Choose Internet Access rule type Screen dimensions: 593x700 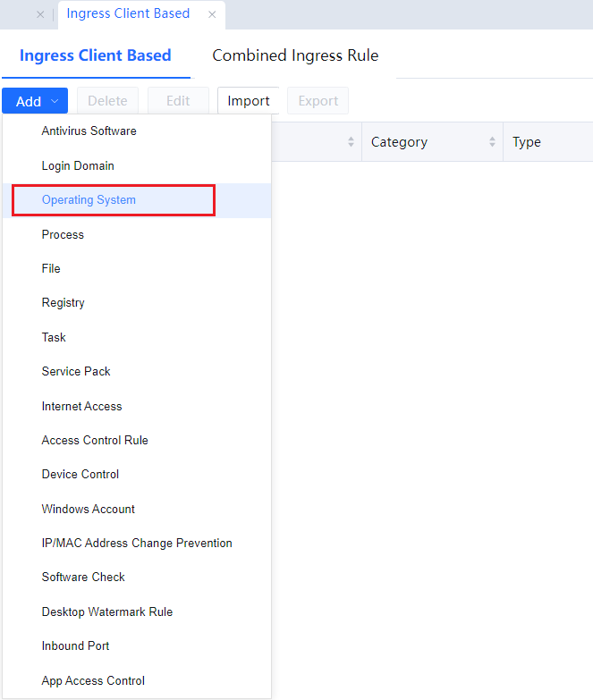81,406
